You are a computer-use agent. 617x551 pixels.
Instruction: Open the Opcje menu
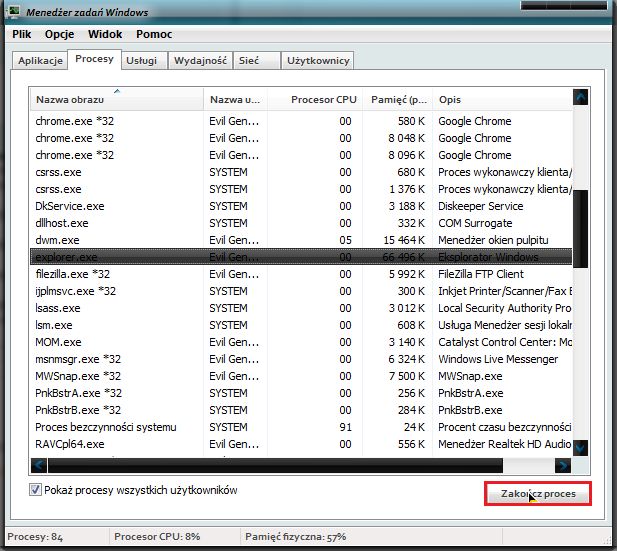coord(59,35)
